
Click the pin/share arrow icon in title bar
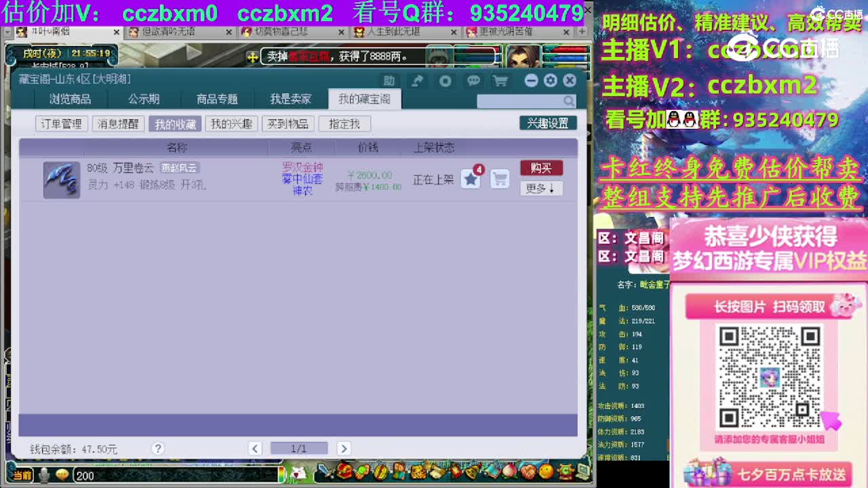(417, 81)
